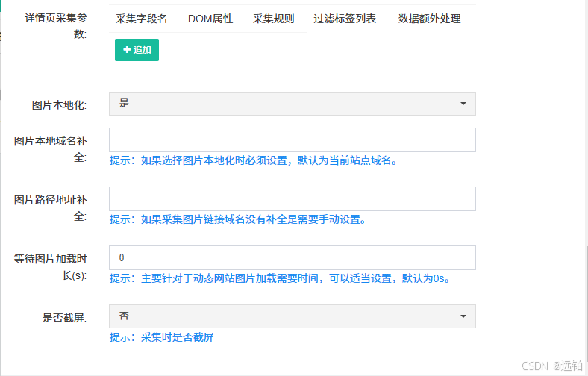This screenshot has width=588, height=376.
Task: Click the 数据额外处理 column header
Action: tap(429, 19)
